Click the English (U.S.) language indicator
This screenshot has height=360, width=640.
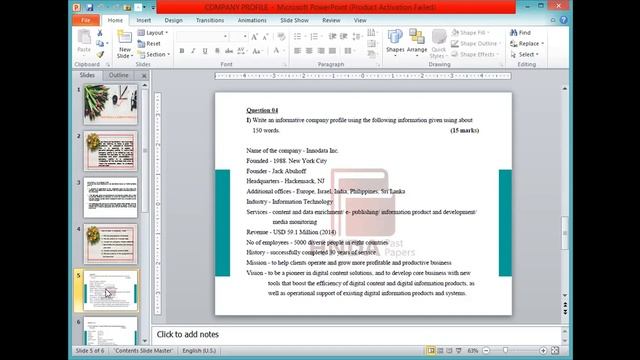[x=199, y=351]
